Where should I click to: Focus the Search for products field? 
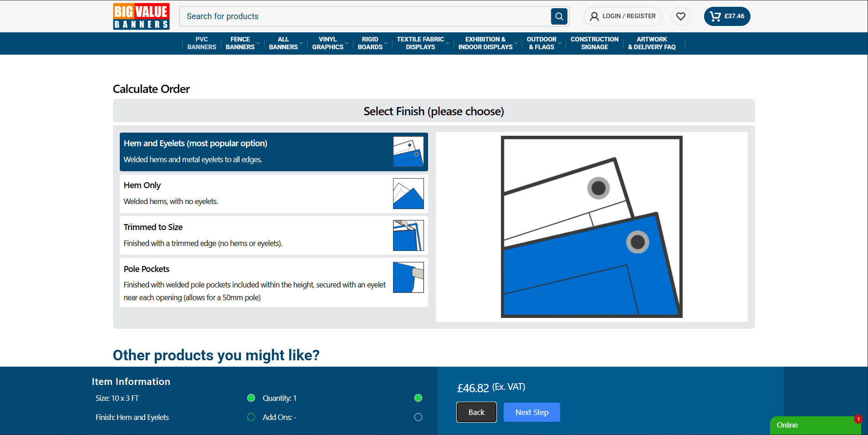364,16
